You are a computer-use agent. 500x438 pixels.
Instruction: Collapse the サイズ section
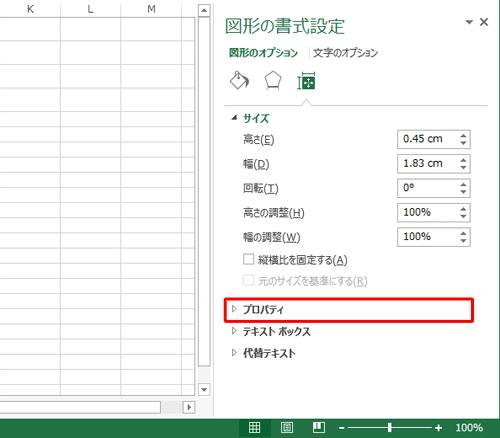[250, 118]
